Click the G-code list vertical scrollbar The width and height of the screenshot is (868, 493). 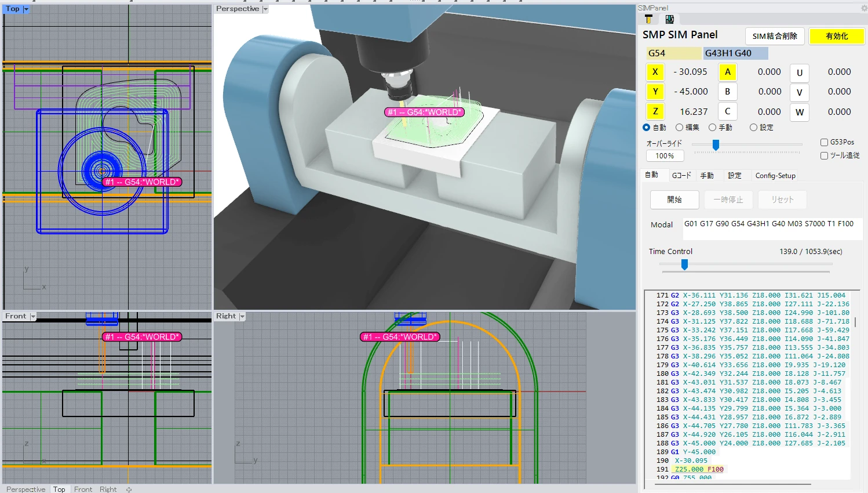pos(855,321)
